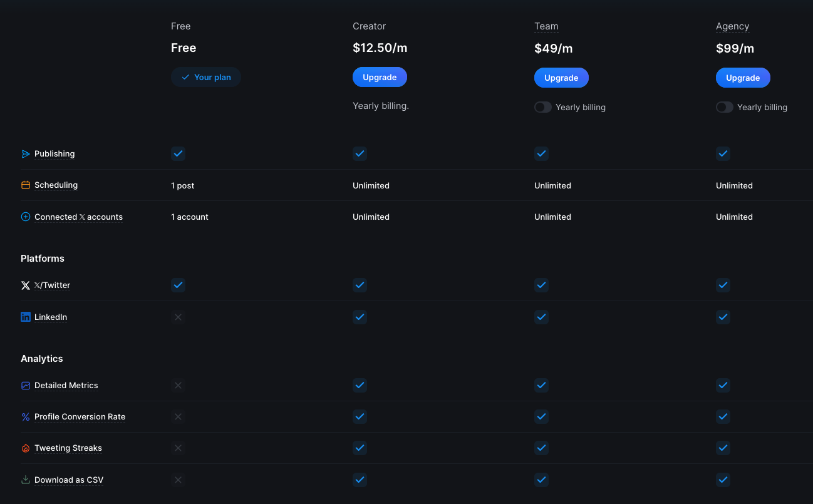813x504 pixels.
Task: Upgrade to the $49/m Team plan
Action: tap(561, 78)
